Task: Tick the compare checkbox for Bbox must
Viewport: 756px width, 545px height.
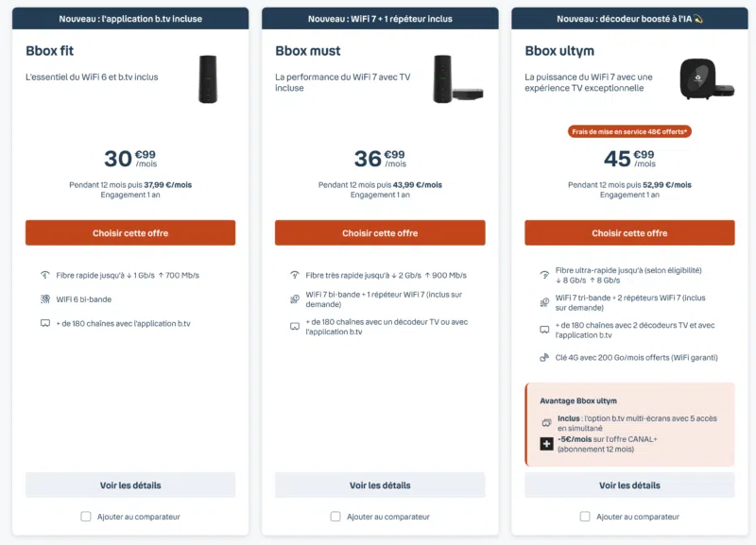Action: pyautogui.click(x=335, y=517)
